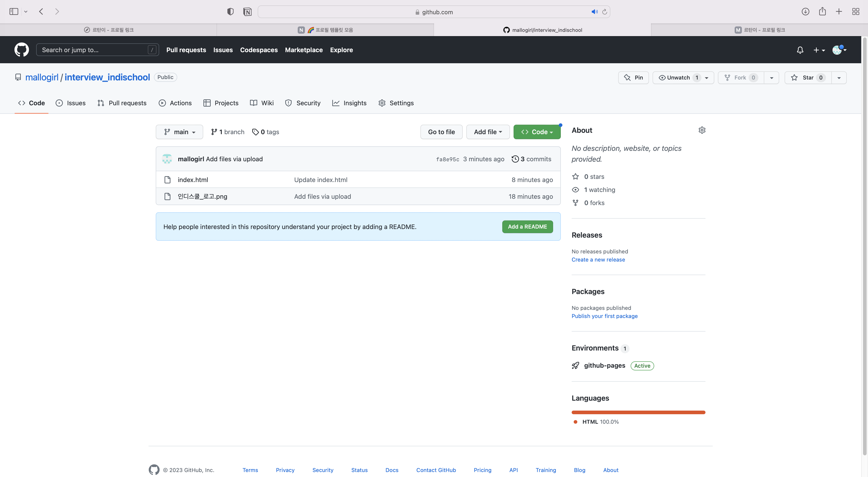Click the HTML 100.0% language bar

pos(638,412)
